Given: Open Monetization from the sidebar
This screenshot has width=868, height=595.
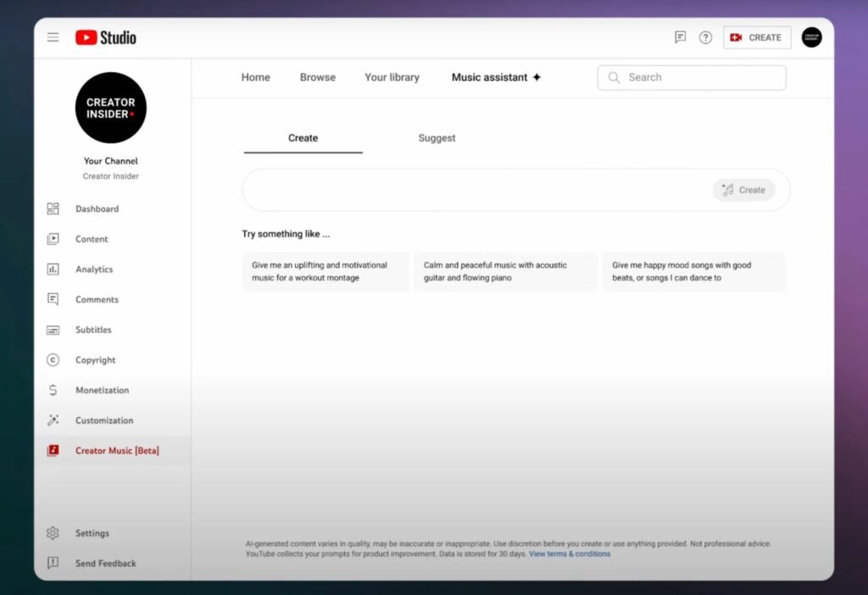Looking at the screenshot, I should (53, 390).
